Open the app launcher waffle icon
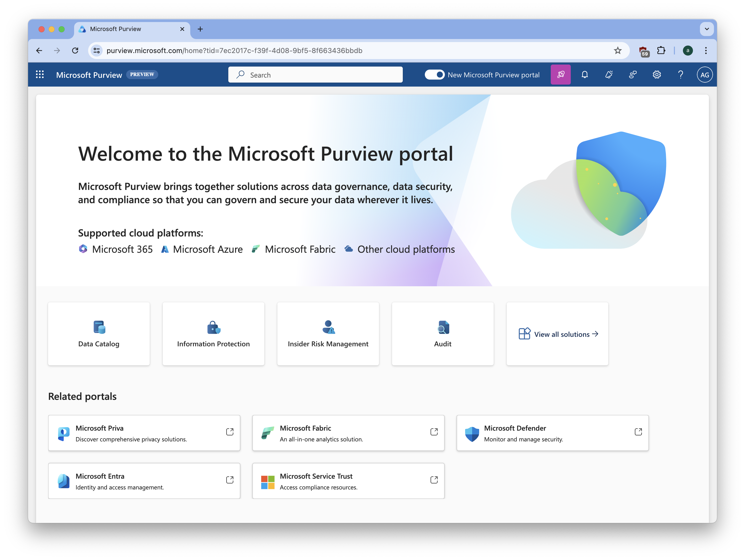 tap(40, 75)
